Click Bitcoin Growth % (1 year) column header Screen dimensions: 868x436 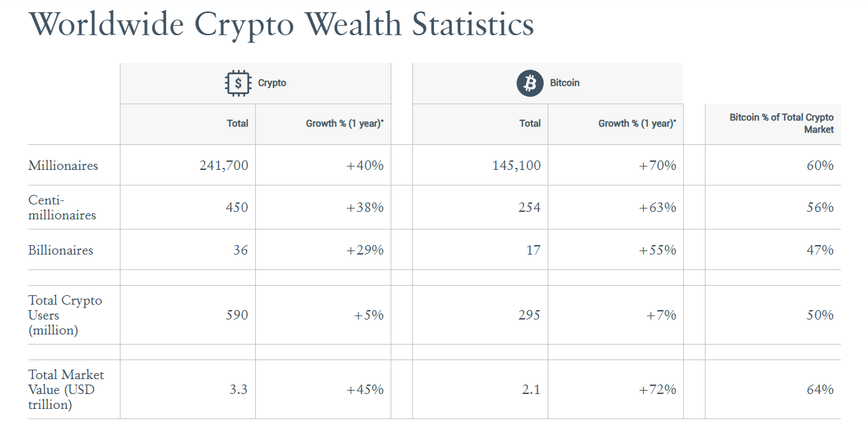637,124
